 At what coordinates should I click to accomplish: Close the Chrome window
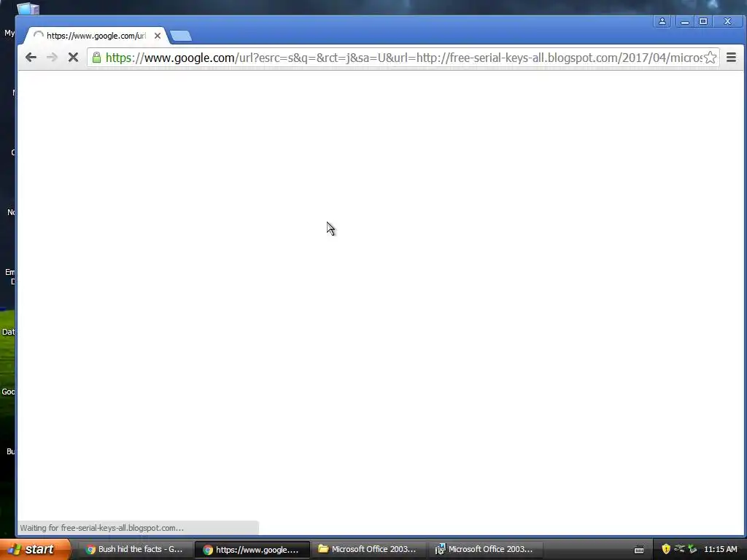[727, 21]
